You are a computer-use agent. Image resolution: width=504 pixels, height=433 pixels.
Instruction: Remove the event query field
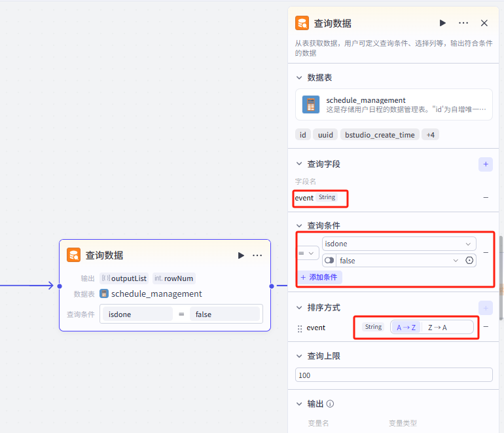[486, 197]
